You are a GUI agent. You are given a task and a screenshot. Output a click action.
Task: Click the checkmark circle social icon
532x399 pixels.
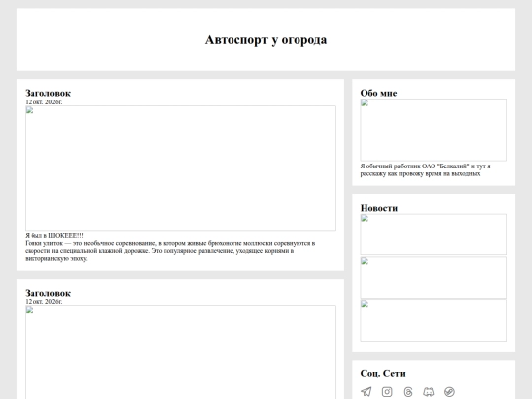pos(449,392)
